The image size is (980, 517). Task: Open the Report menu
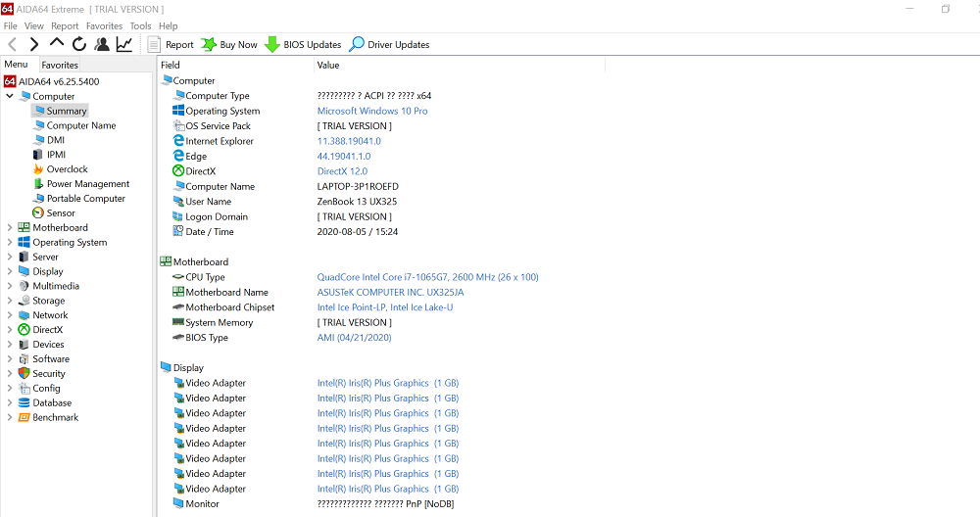[65, 25]
